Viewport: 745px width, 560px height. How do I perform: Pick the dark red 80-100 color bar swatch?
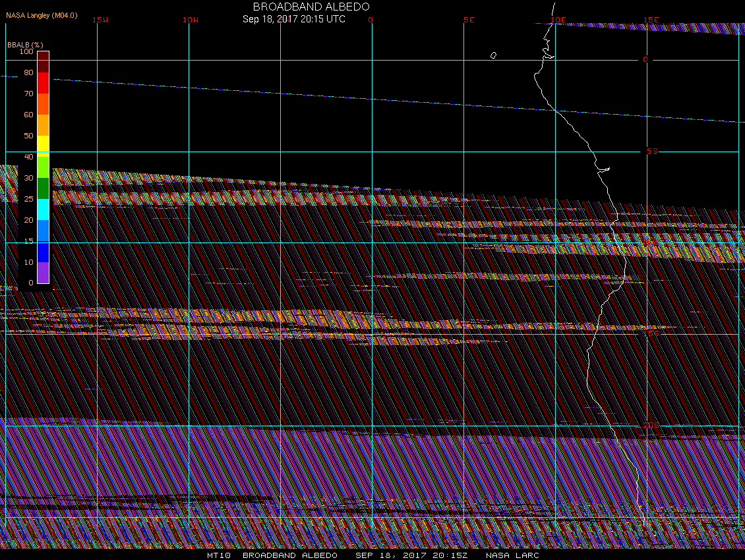pyautogui.click(x=44, y=62)
